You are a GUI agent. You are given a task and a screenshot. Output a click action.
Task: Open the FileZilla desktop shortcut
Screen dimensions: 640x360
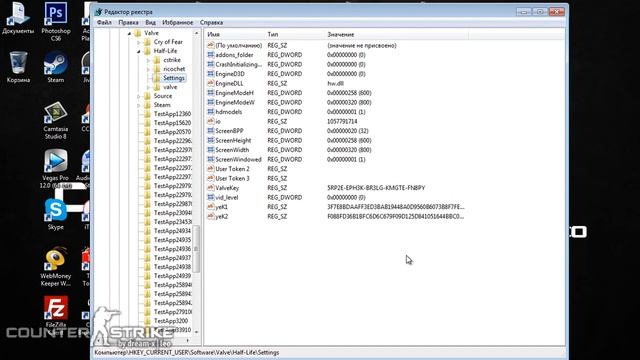56,312
